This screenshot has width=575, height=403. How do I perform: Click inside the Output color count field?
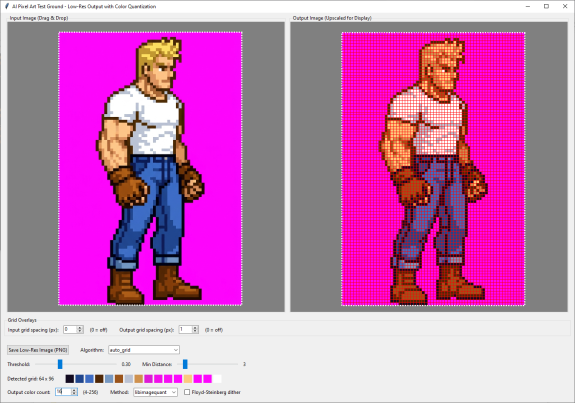pyautogui.click(x=63, y=392)
